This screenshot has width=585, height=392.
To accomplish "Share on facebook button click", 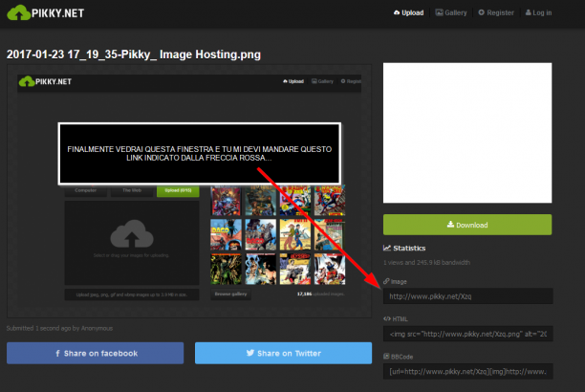I will point(96,353).
